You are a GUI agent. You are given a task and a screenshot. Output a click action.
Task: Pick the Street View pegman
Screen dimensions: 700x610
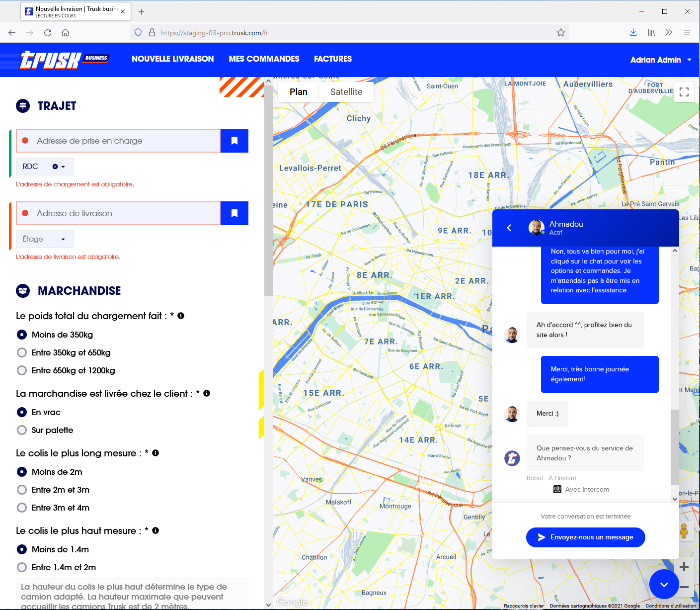(x=684, y=531)
